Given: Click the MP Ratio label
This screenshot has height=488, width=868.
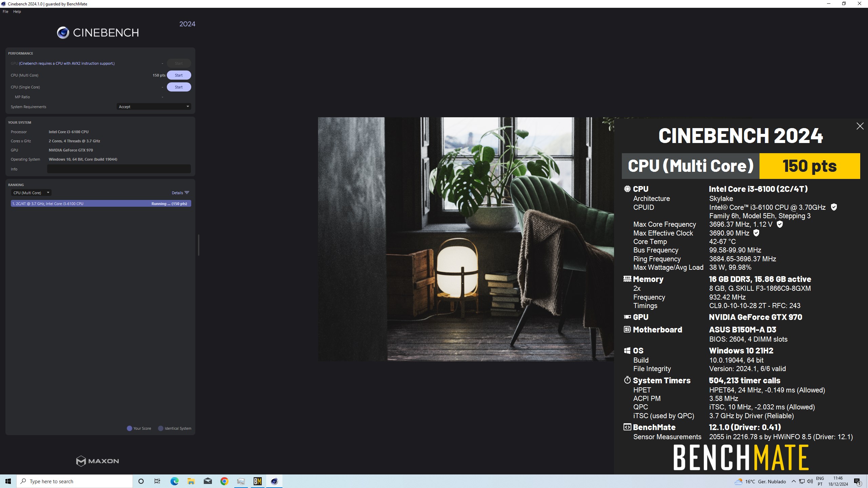Looking at the screenshot, I should pos(22,97).
